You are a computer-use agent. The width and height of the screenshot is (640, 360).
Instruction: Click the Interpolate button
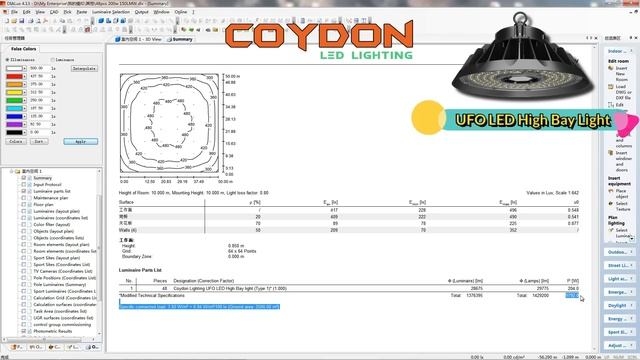[84, 69]
